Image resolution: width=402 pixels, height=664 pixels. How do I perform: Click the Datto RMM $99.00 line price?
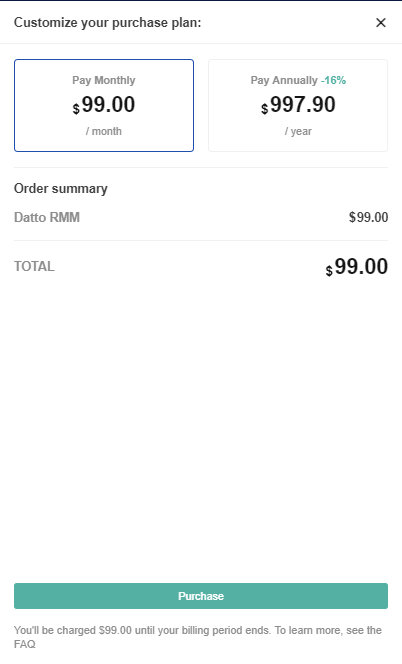369,217
